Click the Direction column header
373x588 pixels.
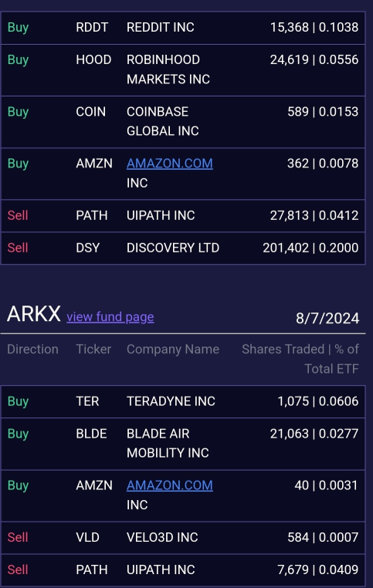coord(32,350)
